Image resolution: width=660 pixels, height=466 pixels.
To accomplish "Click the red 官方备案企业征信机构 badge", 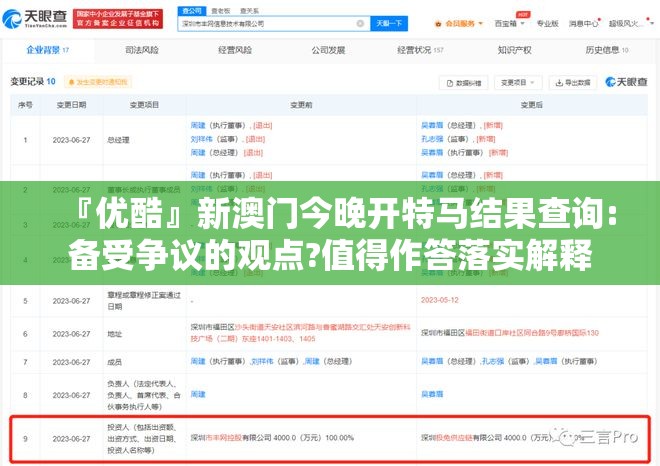I will pos(118,19).
